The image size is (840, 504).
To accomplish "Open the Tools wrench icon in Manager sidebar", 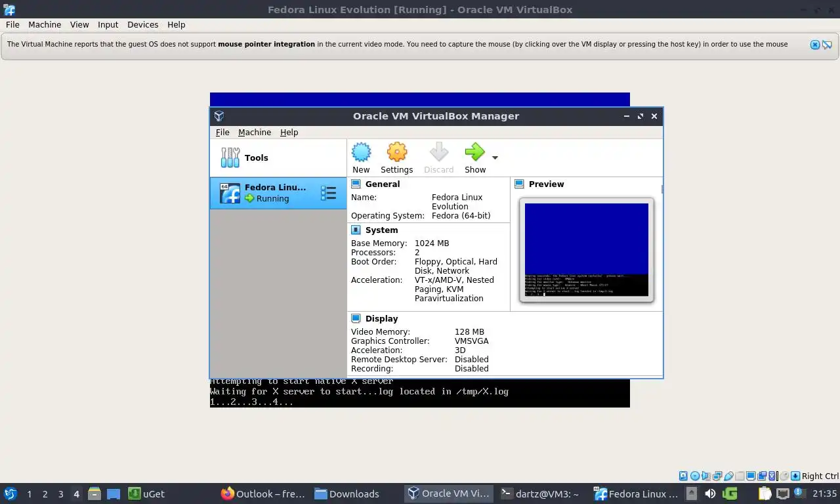I will (x=230, y=157).
